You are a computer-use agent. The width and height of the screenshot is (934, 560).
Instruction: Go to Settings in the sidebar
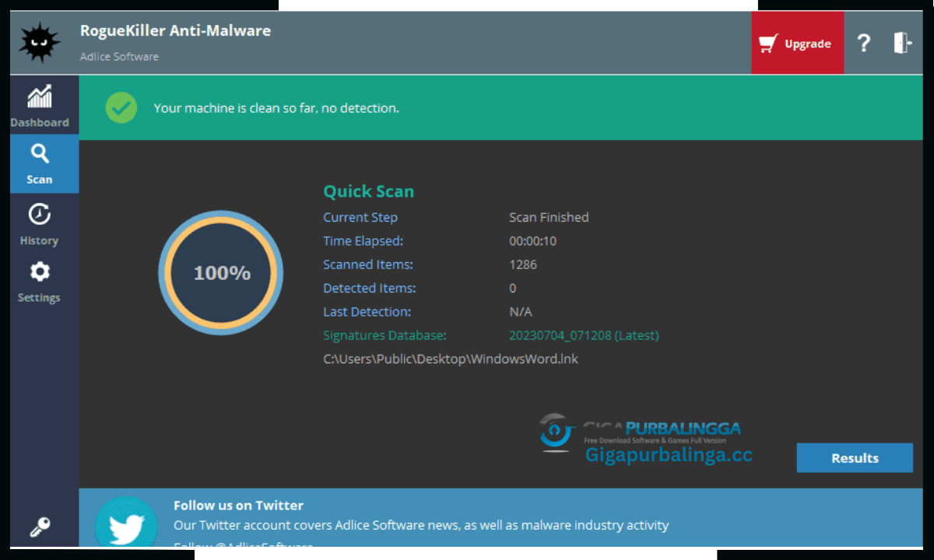coord(40,282)
